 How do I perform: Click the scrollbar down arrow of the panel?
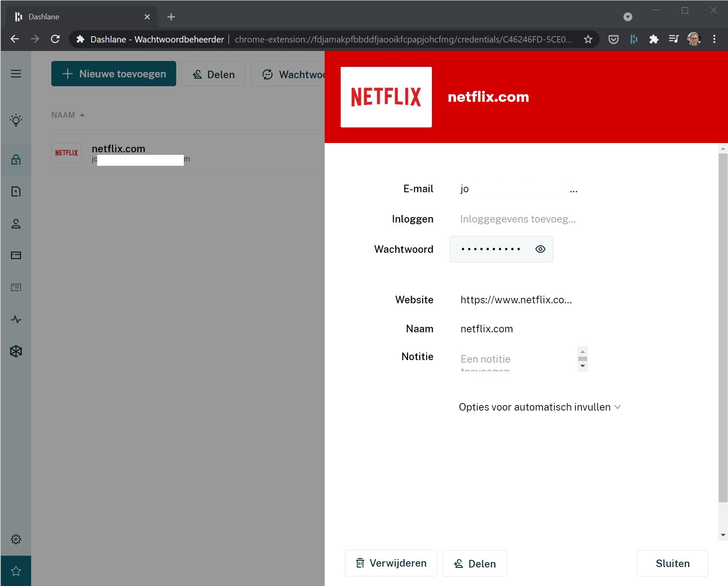(723, 535)
